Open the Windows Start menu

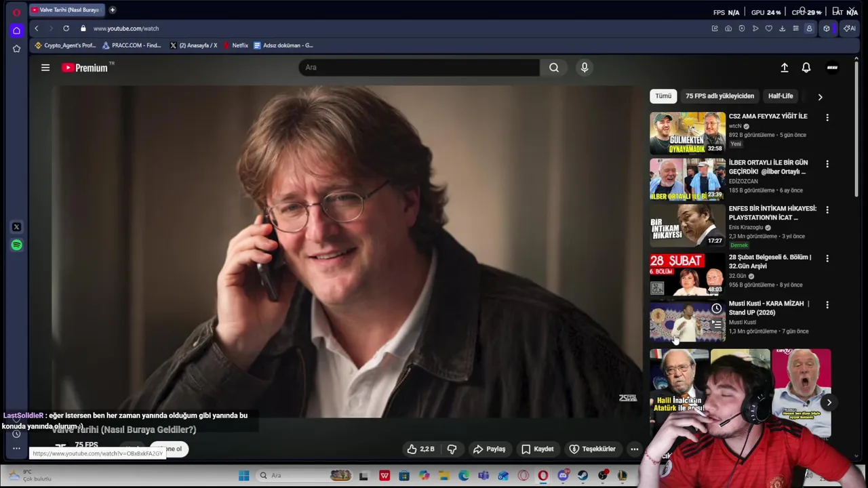click(x=243, y=476)
